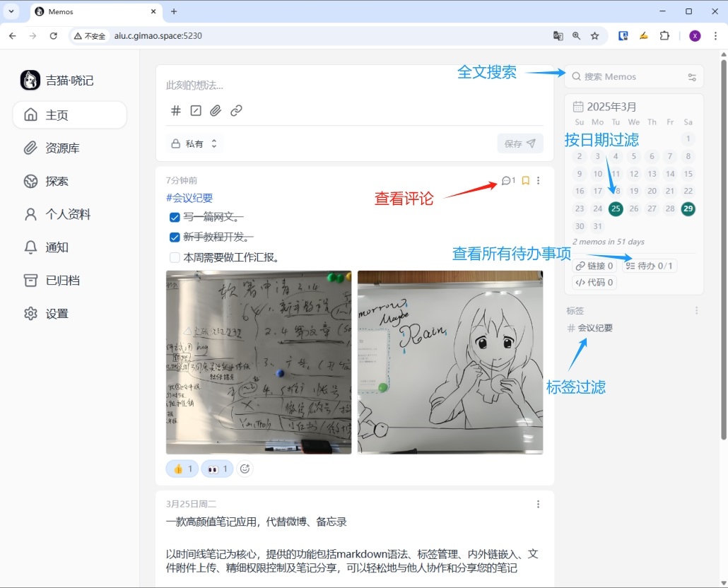The width and height of the screenshot is (728, 588).
Task: Click the 吉猫·晓记 avatar logo
Action: pos(30,80)
